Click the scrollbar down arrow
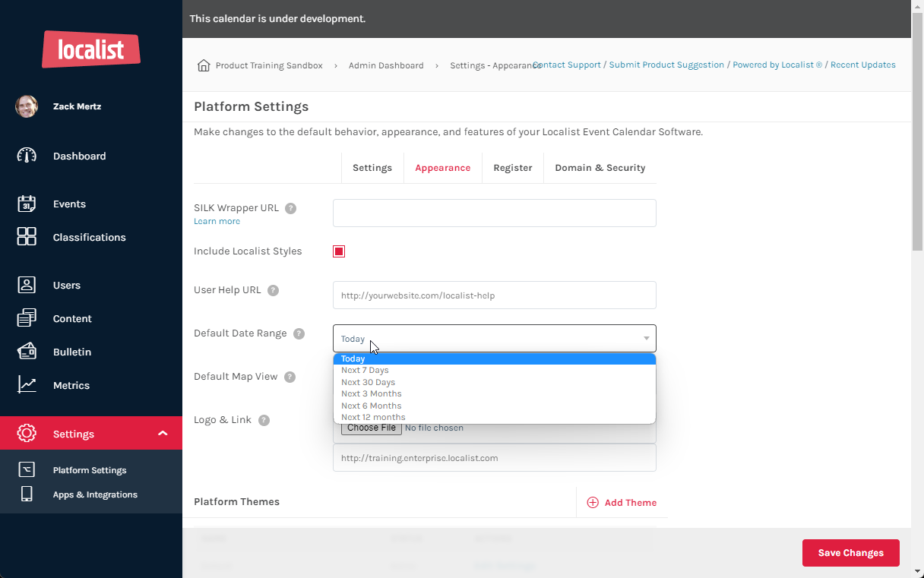The width and height of the screenshot is (924, 578). 917,571
